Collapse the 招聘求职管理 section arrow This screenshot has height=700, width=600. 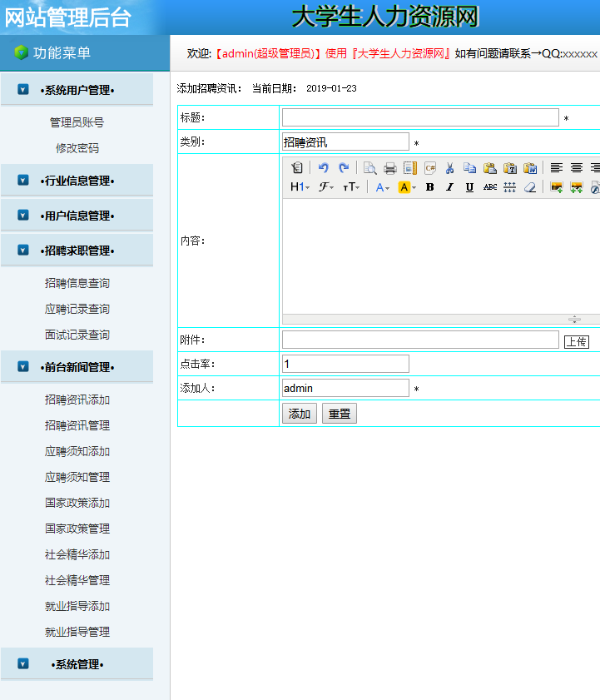pyautogui.click(x=23, y=250)
